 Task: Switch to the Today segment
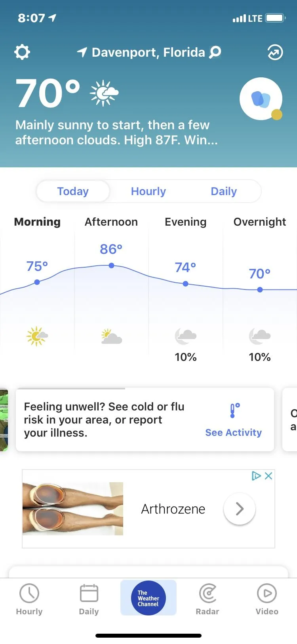73,191
